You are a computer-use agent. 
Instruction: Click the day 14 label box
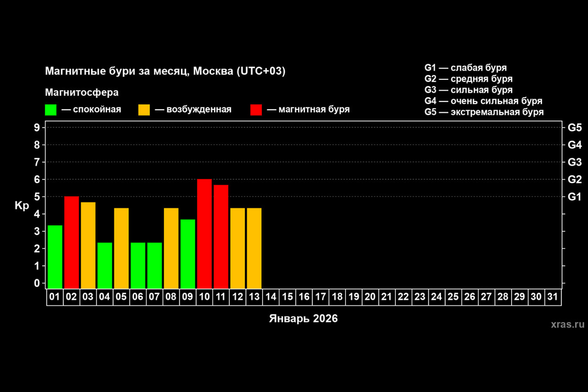(x=271, y=297)
